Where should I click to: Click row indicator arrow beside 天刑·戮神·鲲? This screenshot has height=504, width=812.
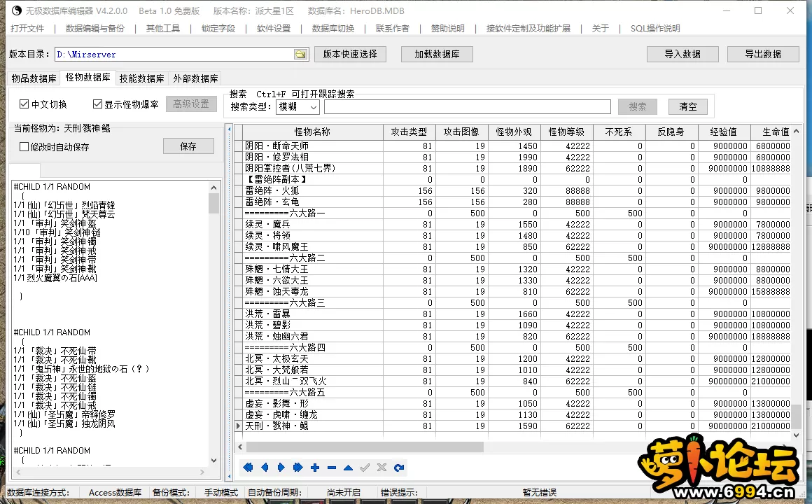(238, 426)
